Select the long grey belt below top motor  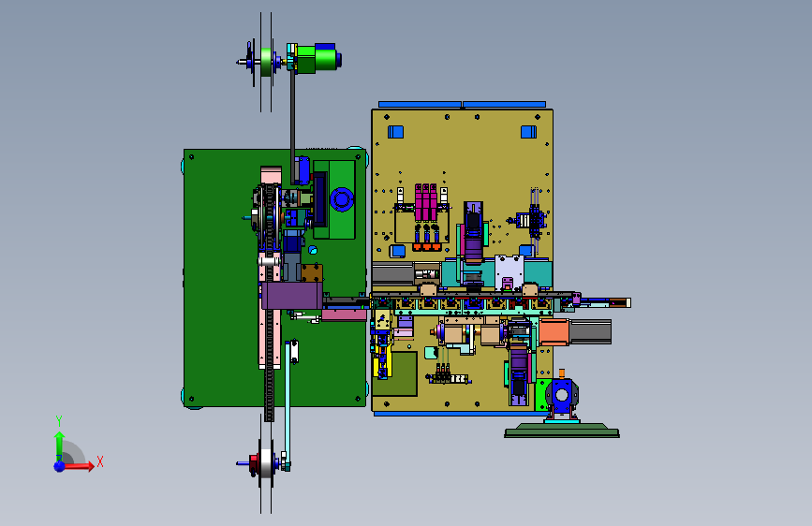pyautogui.click(x=292, y=127)
